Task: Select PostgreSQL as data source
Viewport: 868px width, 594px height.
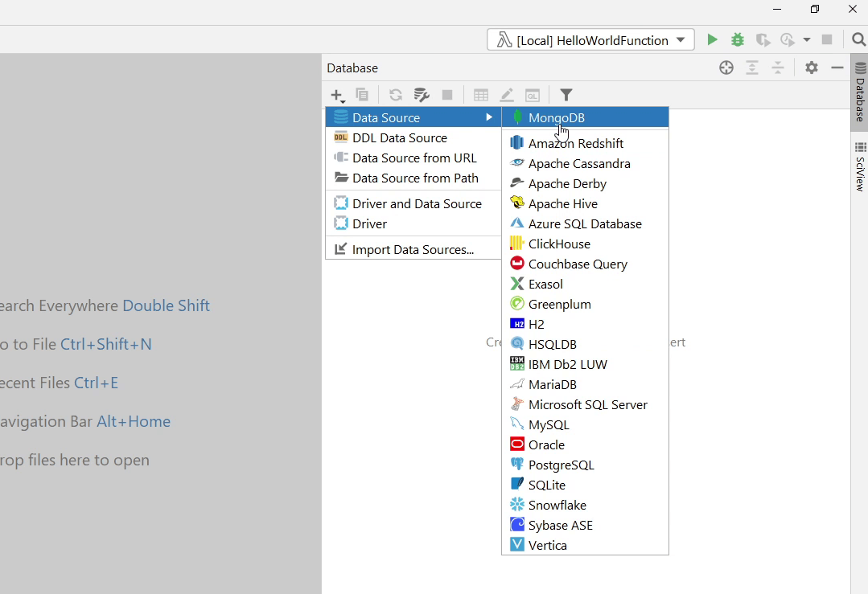Action: (561, 465)
